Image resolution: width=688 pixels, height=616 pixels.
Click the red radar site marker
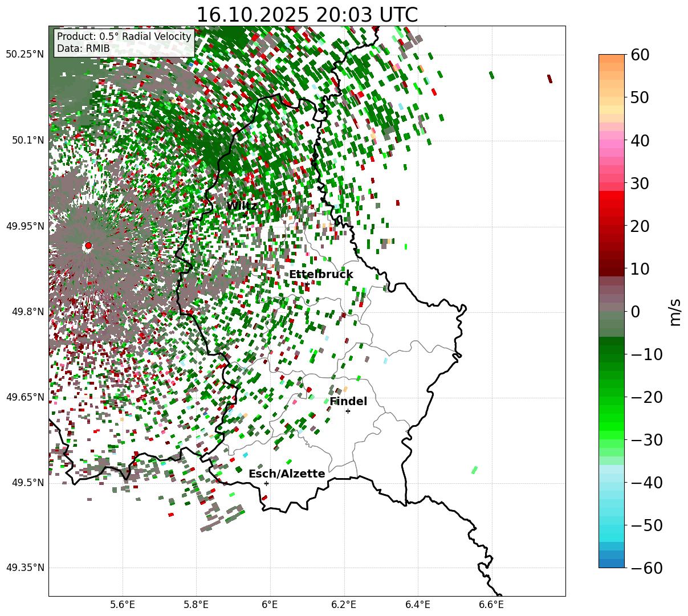click(x=88, y=246)
